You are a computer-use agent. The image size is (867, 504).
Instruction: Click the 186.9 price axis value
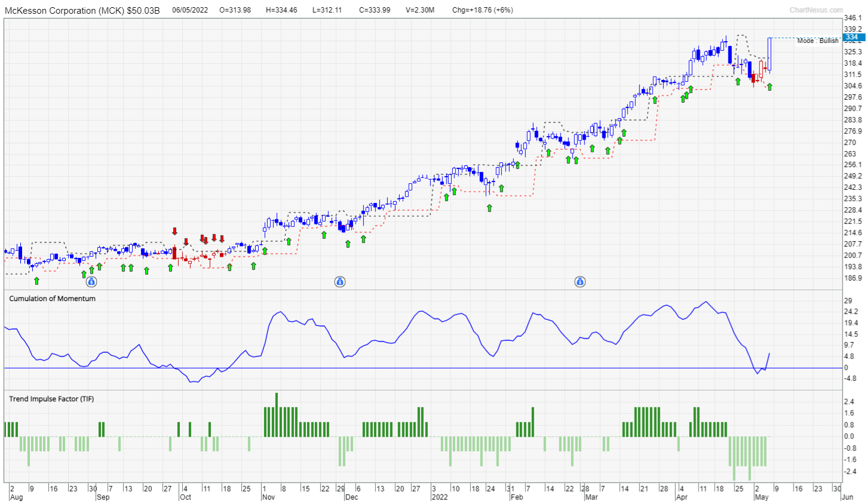point(853,278)
